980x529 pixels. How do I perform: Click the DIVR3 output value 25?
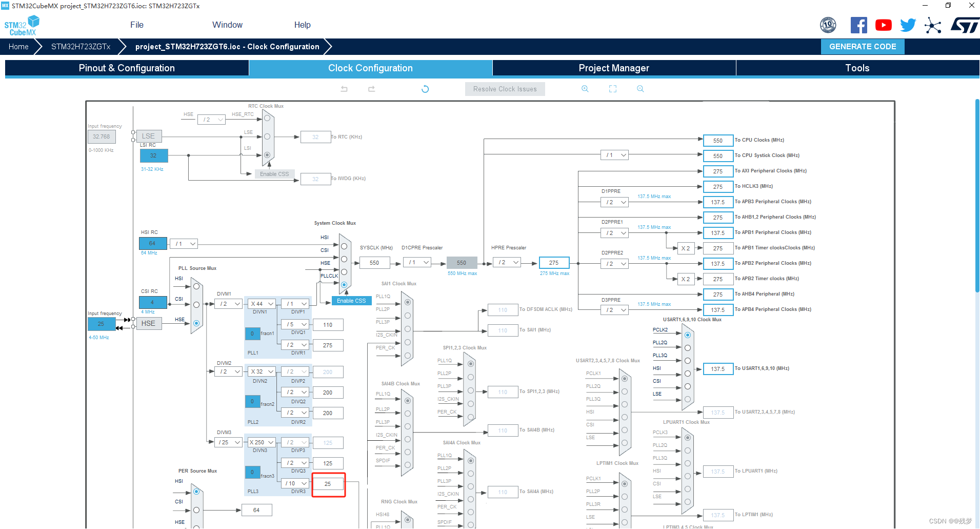click(x=328, y=484)
